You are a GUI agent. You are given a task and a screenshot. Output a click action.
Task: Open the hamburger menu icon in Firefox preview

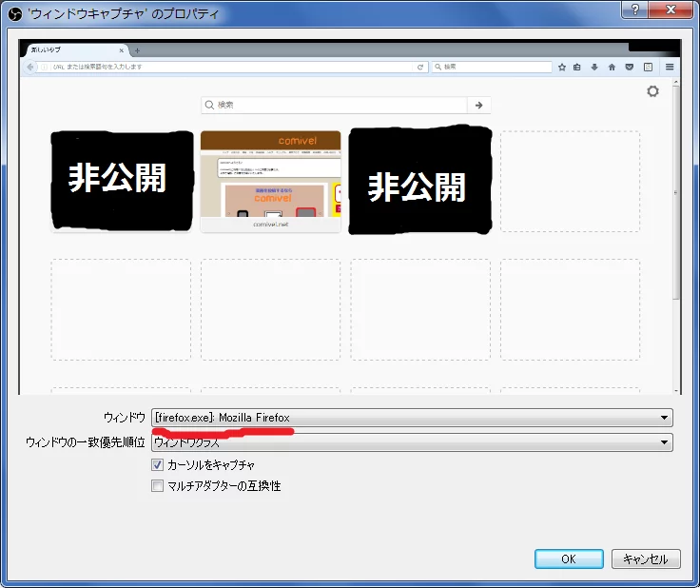[670, 67]
